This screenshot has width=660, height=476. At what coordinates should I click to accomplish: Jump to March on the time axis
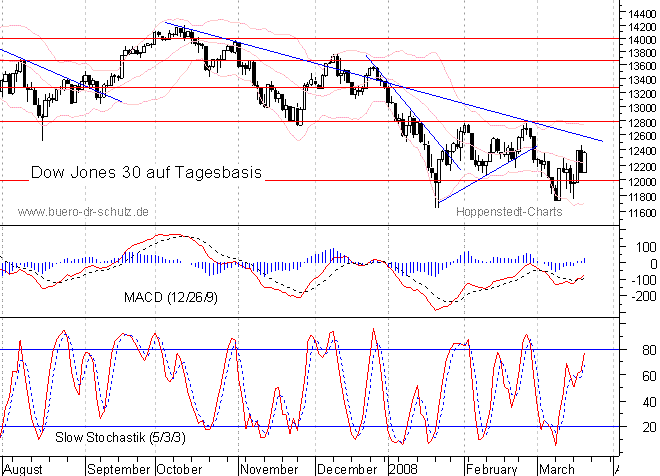tap(556, 468)
